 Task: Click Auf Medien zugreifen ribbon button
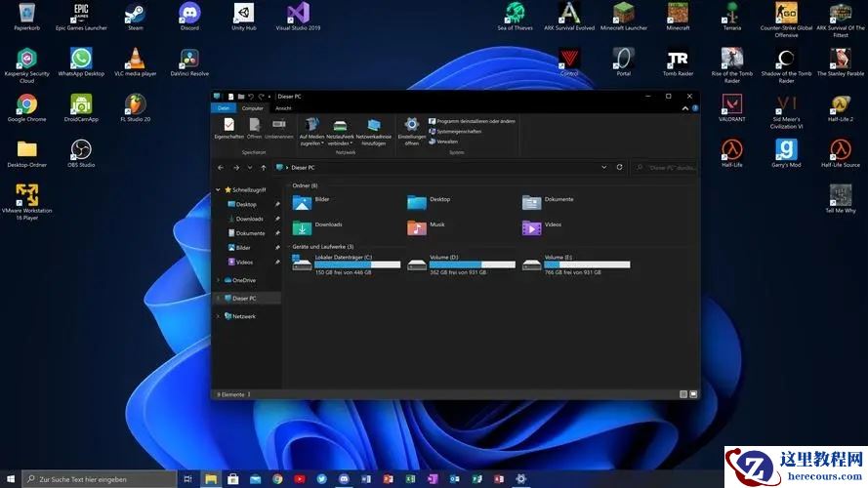point(311,132)
